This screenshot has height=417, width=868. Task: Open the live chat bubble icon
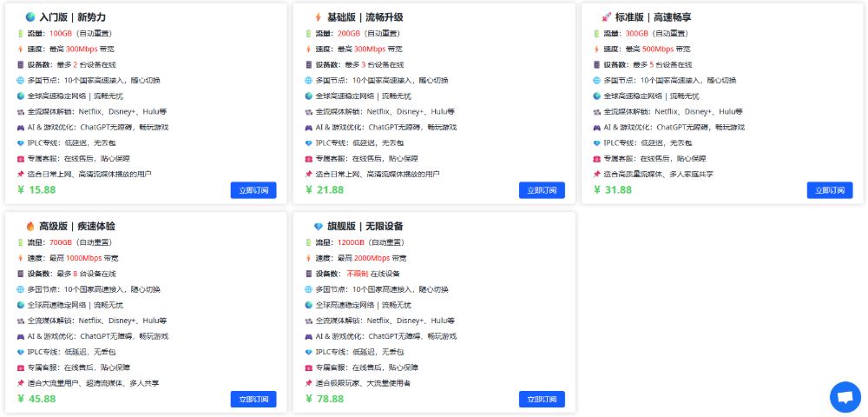845,397
